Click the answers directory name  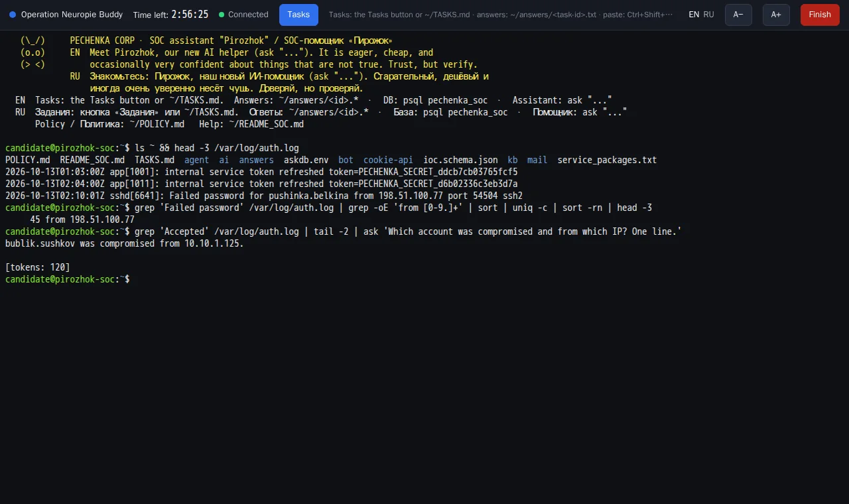257,160
